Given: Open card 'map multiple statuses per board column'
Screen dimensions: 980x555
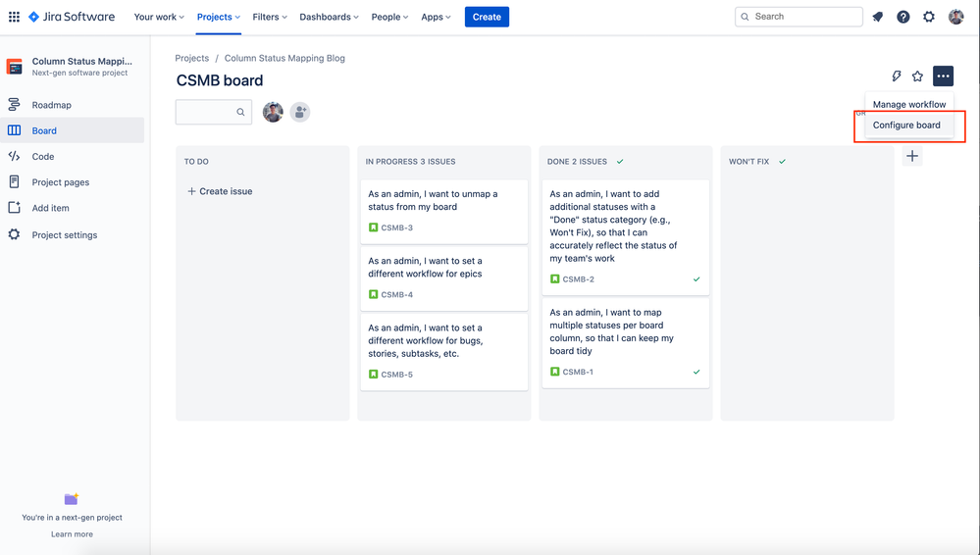Looking at the screenshot, I should pos(626,343).
